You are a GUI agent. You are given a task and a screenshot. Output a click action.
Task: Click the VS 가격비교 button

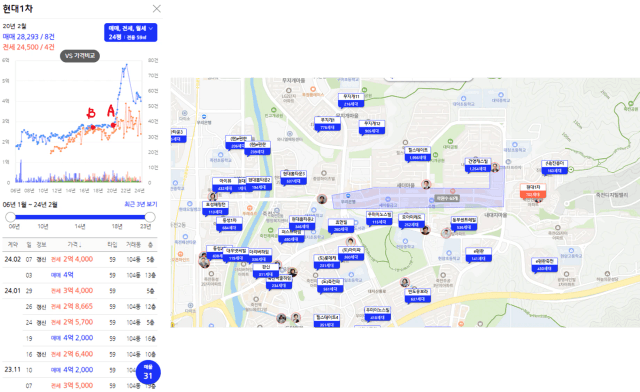pyautogui.click(x=80, y=56)
